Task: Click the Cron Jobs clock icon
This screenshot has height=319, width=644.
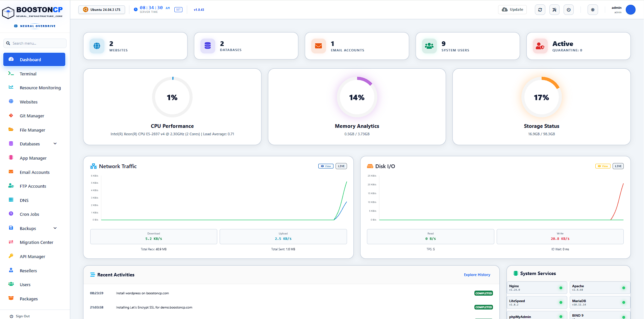Action: click(x=11, y=214)
